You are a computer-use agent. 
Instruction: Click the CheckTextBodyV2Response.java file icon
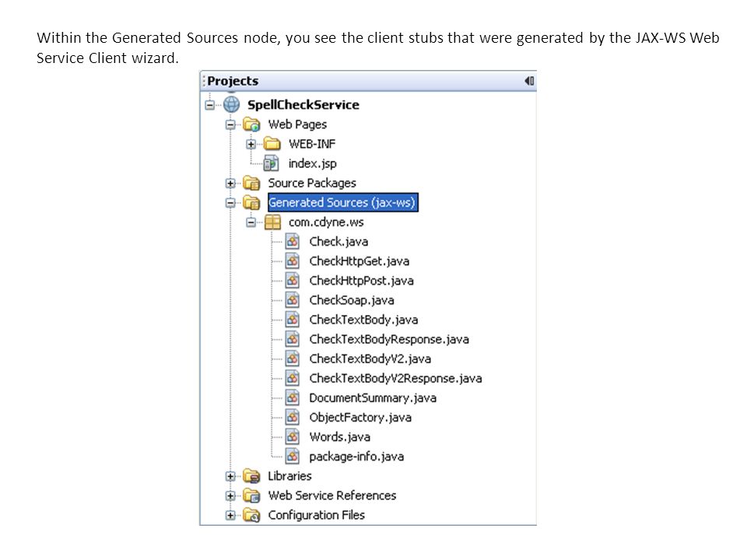coord(293,378)
